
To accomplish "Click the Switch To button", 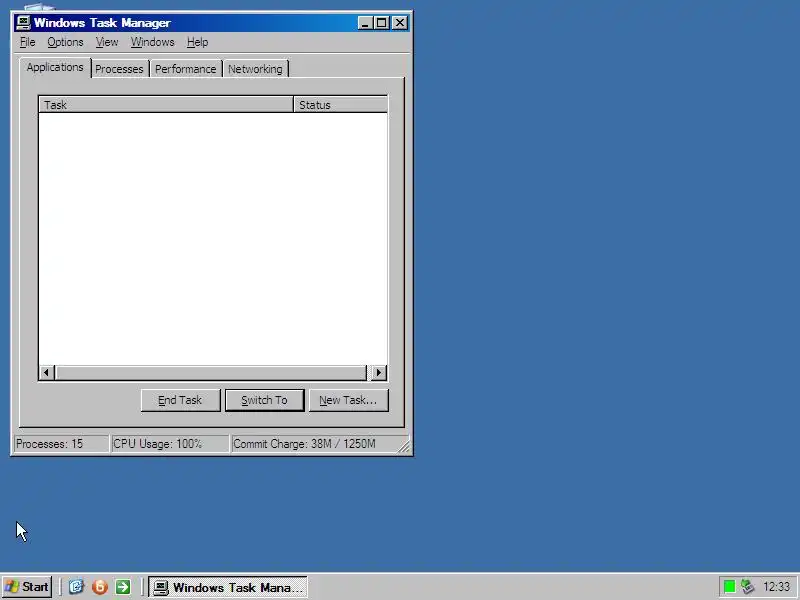I will (264, 400).
